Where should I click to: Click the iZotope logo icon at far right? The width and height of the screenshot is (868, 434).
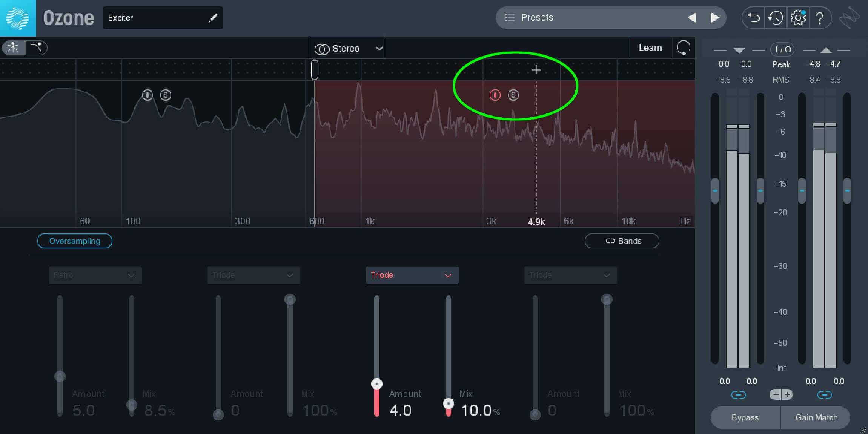(849, 18)
